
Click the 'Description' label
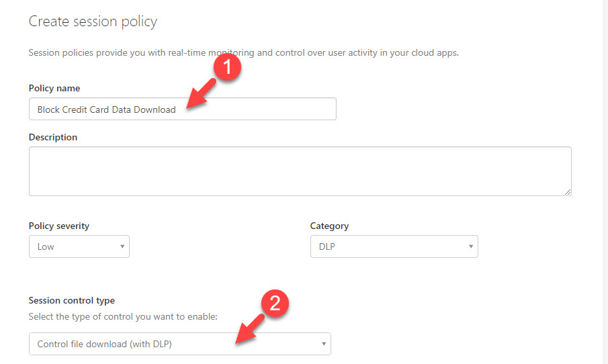click(x=53, y=137)
